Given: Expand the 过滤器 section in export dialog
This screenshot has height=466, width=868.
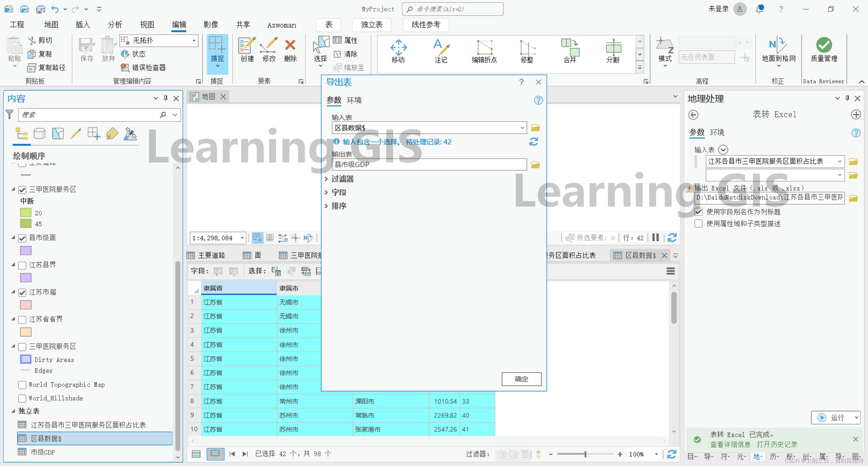Looking at the screenshot, I should [x=342, y=179].
